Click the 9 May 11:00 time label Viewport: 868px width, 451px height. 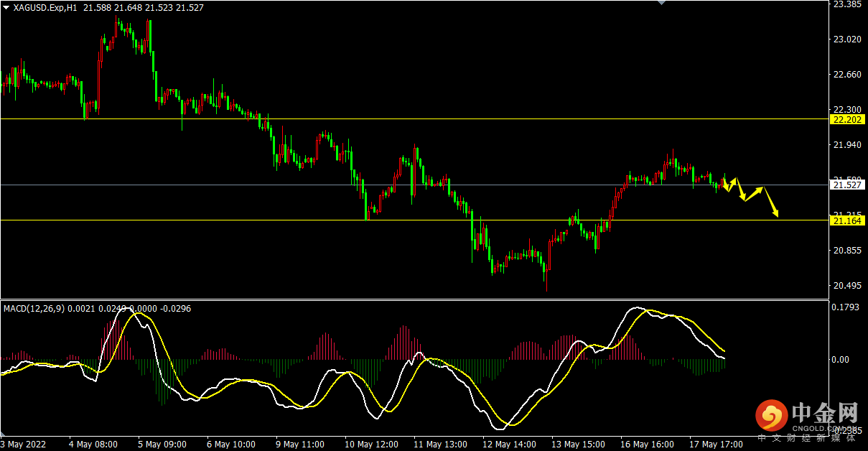pyautogui.click(x=299, y=445)
